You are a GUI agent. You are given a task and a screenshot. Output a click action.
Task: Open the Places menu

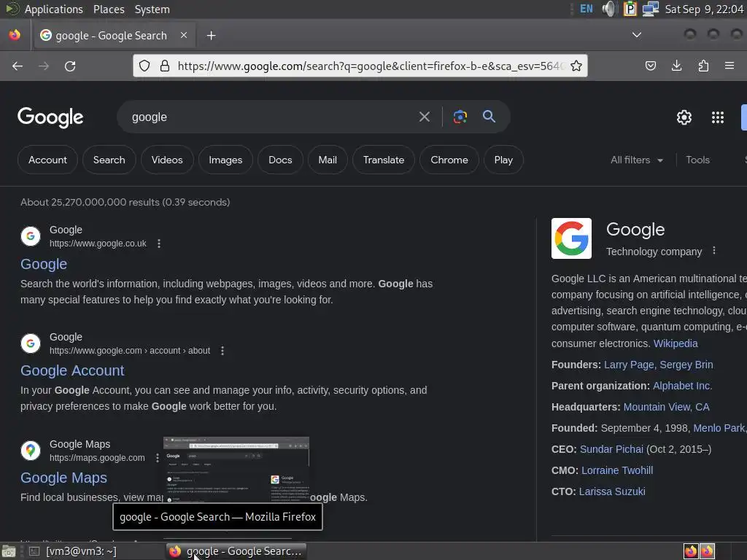point(109,9)
